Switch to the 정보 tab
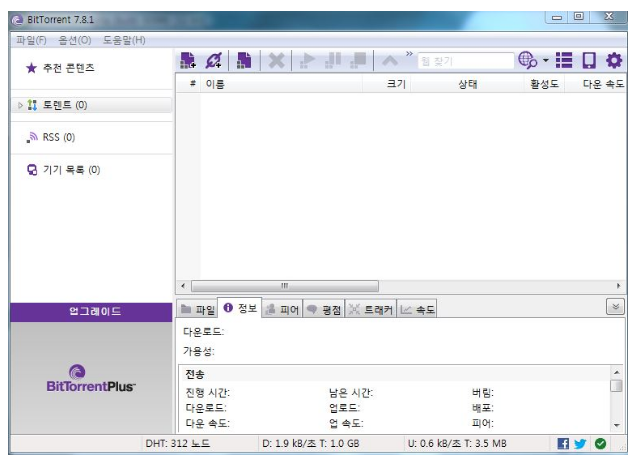Viewport: 636px width, 465px height. pos(240,308)
